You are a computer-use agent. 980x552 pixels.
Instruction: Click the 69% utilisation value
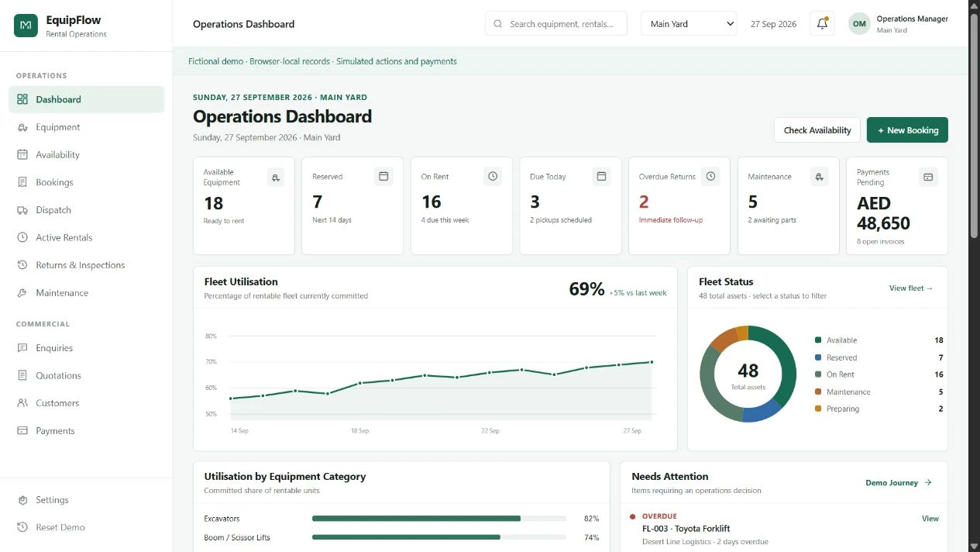pyautogui.click(x=586, y=289)
